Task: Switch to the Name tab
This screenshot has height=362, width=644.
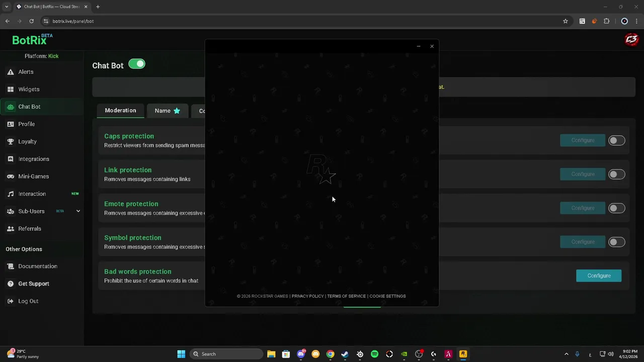Action: (x=168, y=111)
